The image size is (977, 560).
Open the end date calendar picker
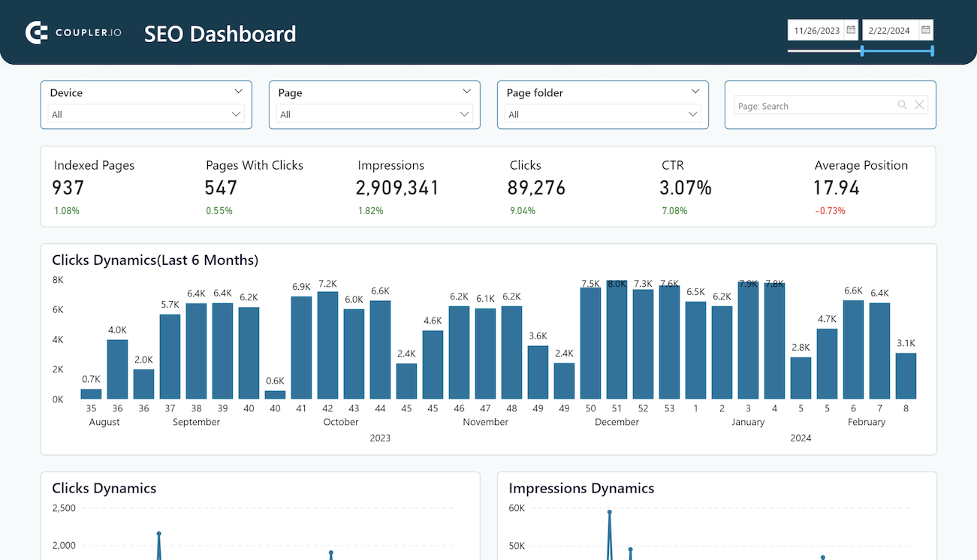[927, 30]
